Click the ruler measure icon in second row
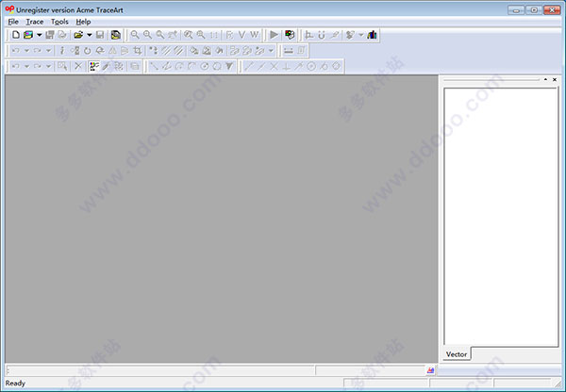The height and width of the screenshot is (392, 566). [288, 51]
